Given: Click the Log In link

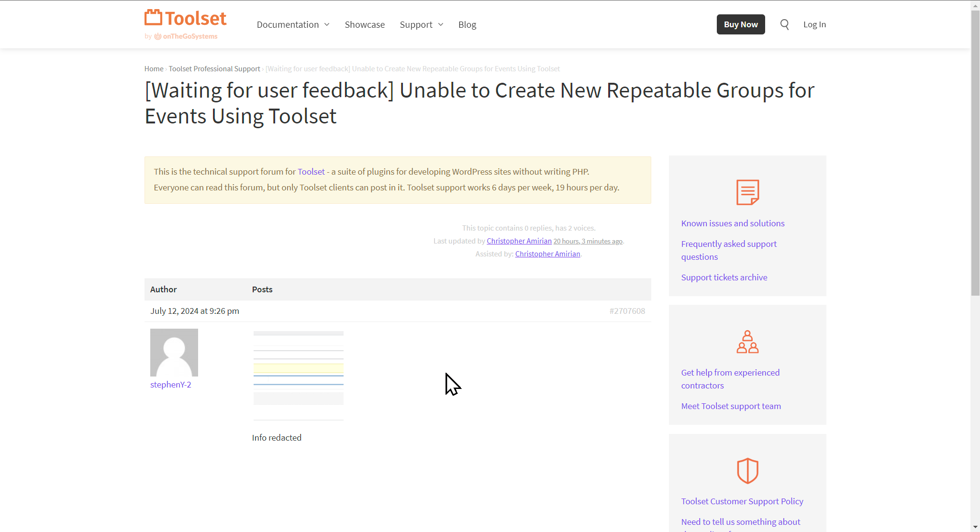Looking at the screenshot, I should click(814, 24).
